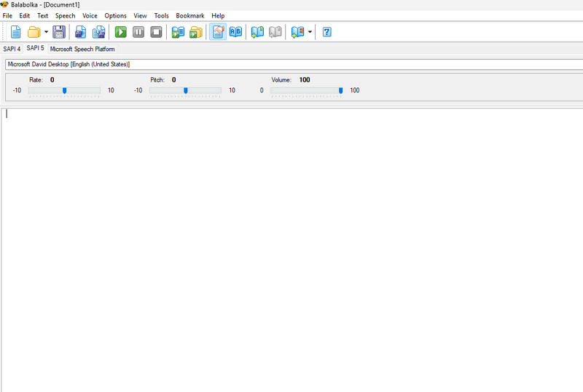Switch to Microsoft Speech Platform tab
Screen dimensions: 583x392
82,49
